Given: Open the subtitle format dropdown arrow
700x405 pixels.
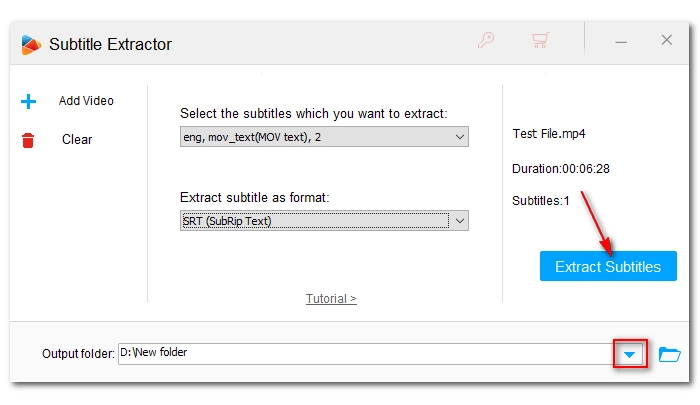Looking at the screenshot, I should [460, 221].
